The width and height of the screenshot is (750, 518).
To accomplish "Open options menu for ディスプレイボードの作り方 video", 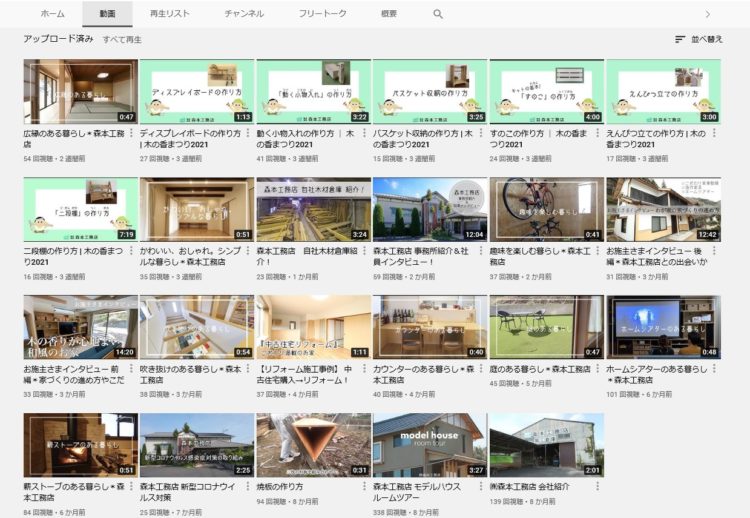I will pyautogui.click(x=248, y=133).
